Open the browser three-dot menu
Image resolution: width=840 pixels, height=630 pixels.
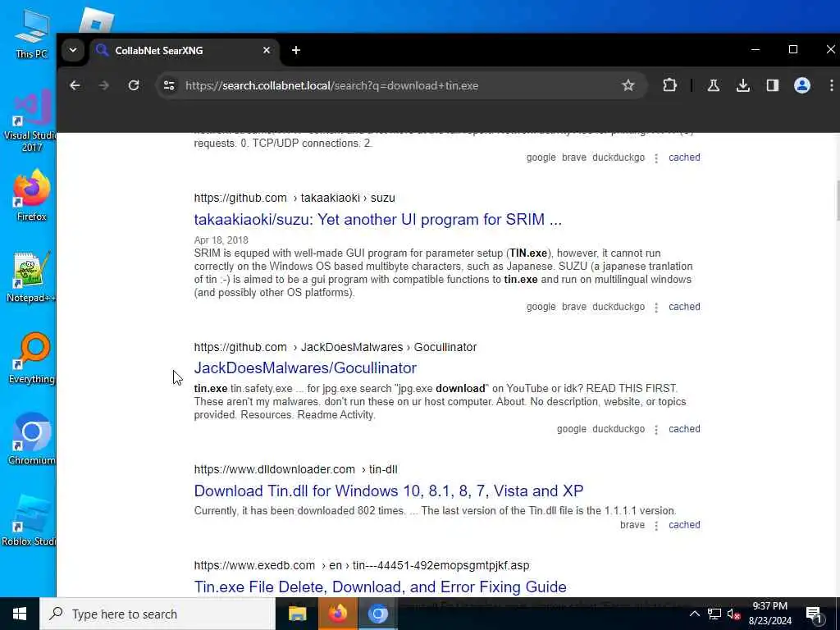pos(831,85)
